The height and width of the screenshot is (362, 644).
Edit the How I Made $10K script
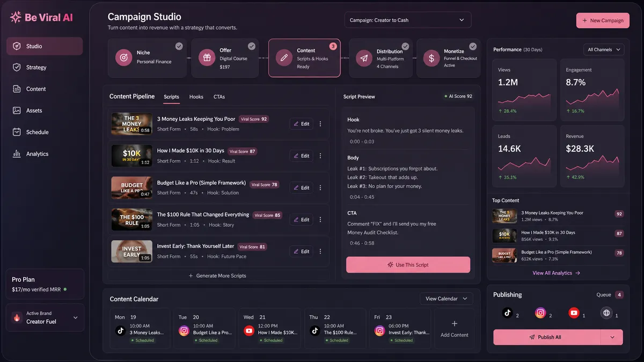301,156
